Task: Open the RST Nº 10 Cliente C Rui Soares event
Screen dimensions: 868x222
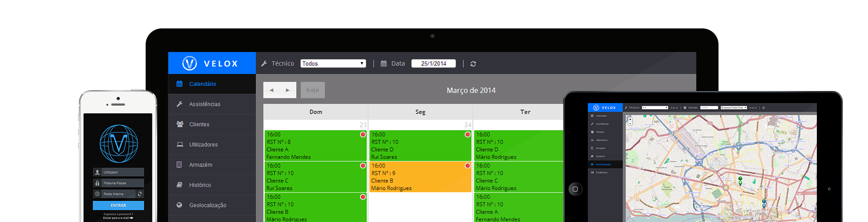Action: (315, 177)
